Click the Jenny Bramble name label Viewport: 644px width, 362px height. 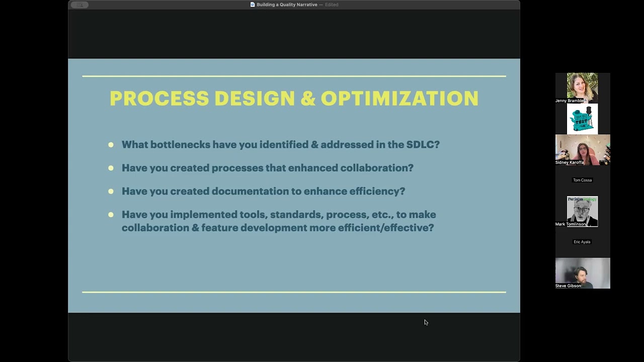click(570, 101)
